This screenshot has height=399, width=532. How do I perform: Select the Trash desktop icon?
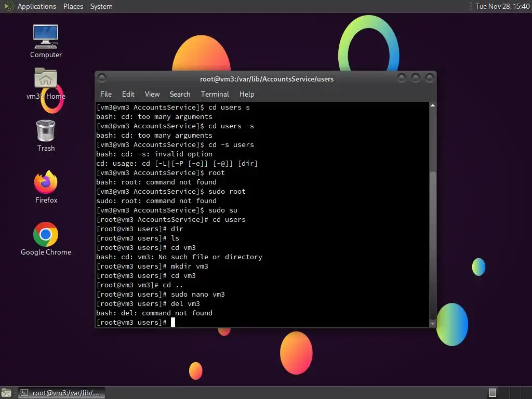(46, 136)
